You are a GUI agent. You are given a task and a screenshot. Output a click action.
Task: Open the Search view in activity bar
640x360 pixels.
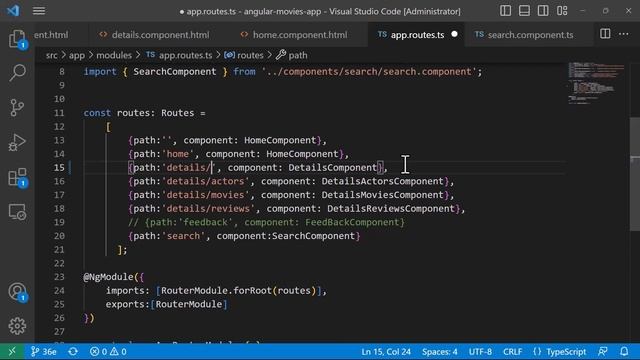click(x=17, y=73)
